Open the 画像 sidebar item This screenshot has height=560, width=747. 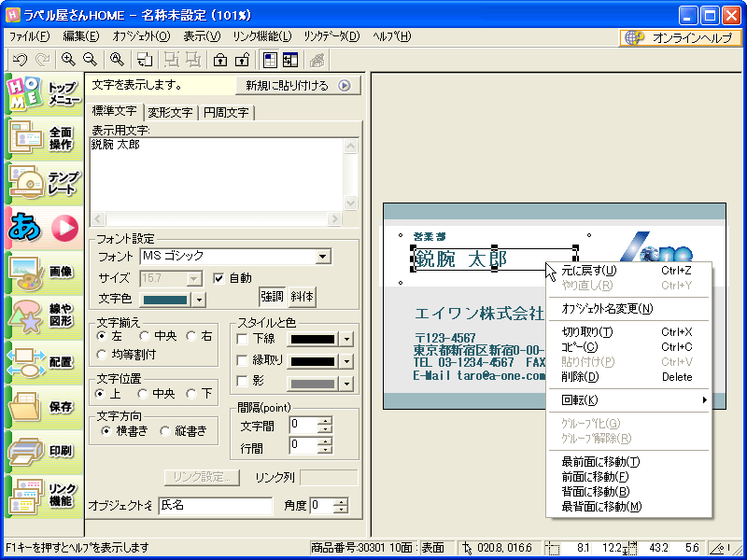click(44, 273)
